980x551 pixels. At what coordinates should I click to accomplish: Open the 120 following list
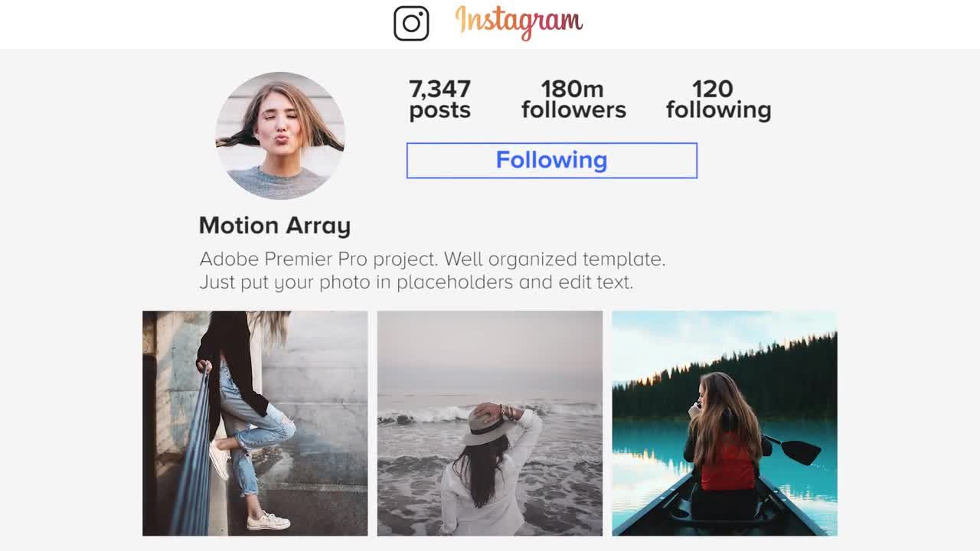coord(718,99)
